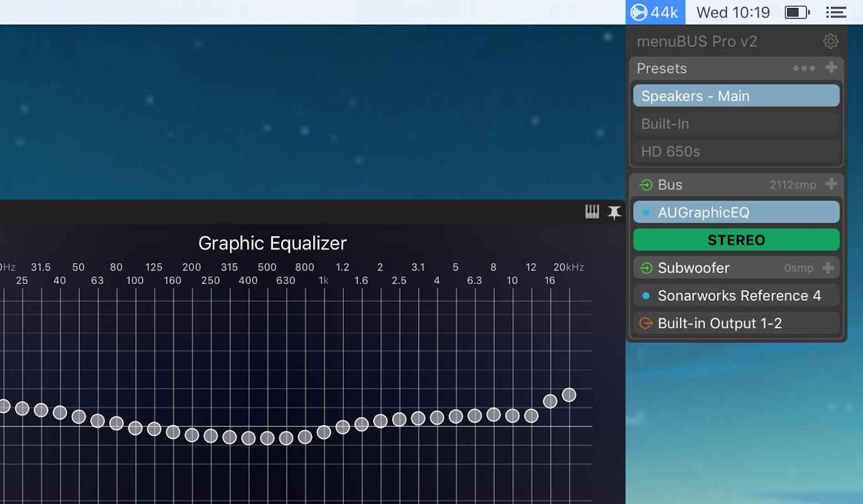863x504 pixels.
Task: Click the menuBUS 44k menu bar icon
Action: point(655,12)
